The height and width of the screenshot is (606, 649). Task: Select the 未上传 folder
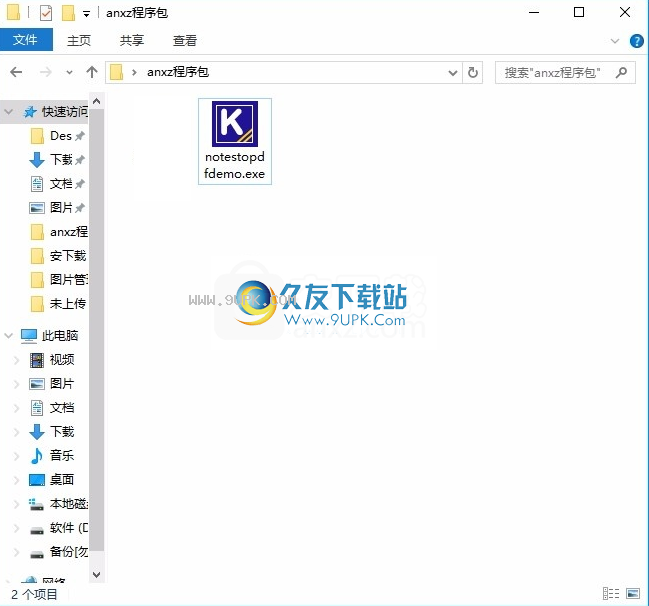(59, 304)
